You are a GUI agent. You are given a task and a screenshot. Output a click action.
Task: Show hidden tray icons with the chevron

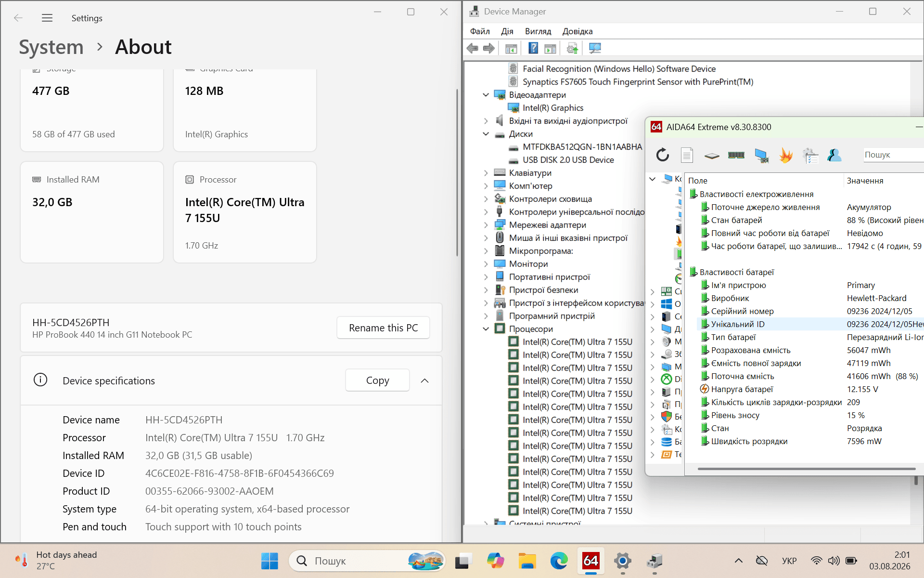click(738, 561)
